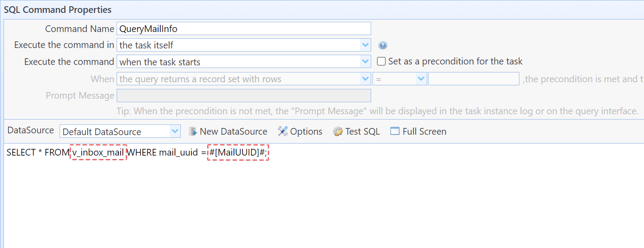Click the SELECT keyword in the SQL editor
This screenshot has height=248, width=644.
click(21, 152)
